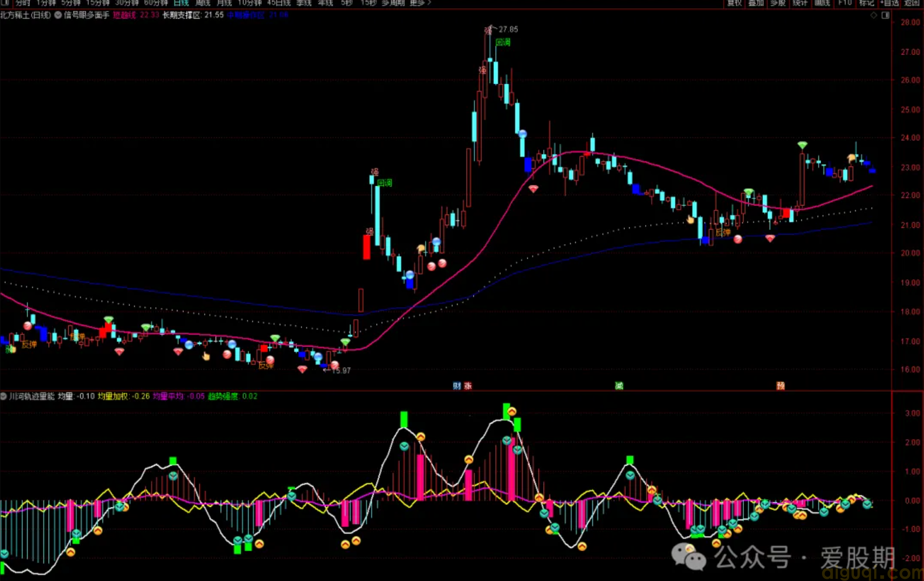The height and width of the screenshot is (581, 924).
Task: Click the 画线 drawing tools button
Action: (x=822, y=3)
